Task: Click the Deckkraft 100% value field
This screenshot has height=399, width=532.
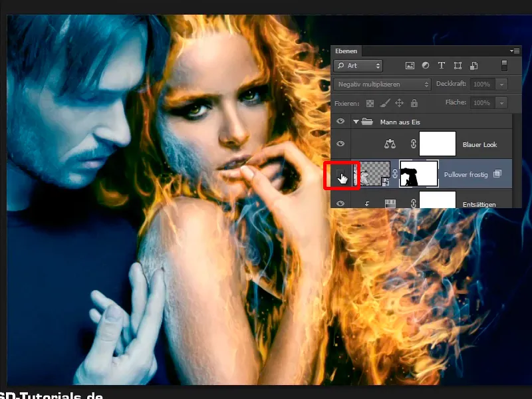Action: pos(482,84)
